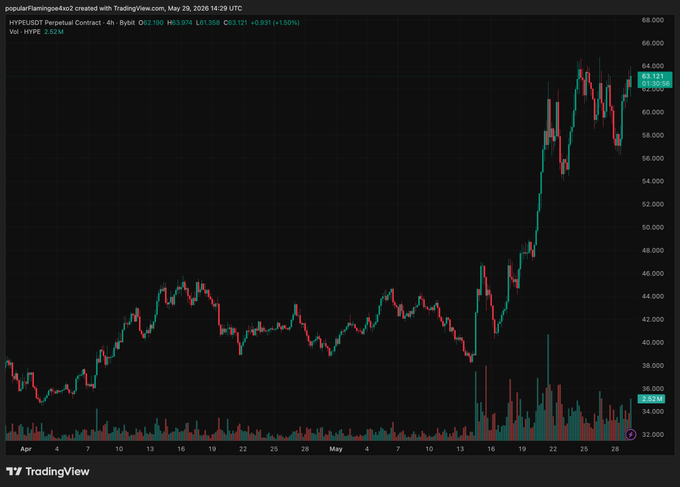The height and width of the screenshot is (487, 680).
Task: Click the volume label 2.52 M on the price axis
Action: tap(651, 399)
